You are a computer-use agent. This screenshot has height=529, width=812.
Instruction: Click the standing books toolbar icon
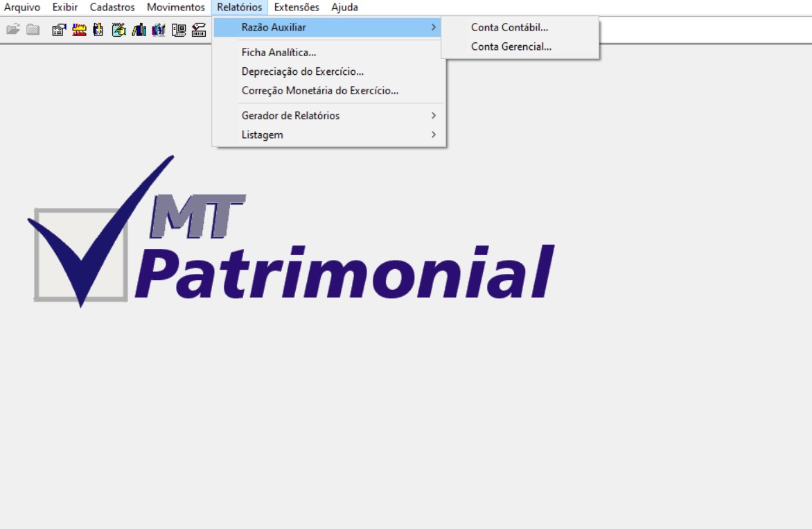point(139,30)
